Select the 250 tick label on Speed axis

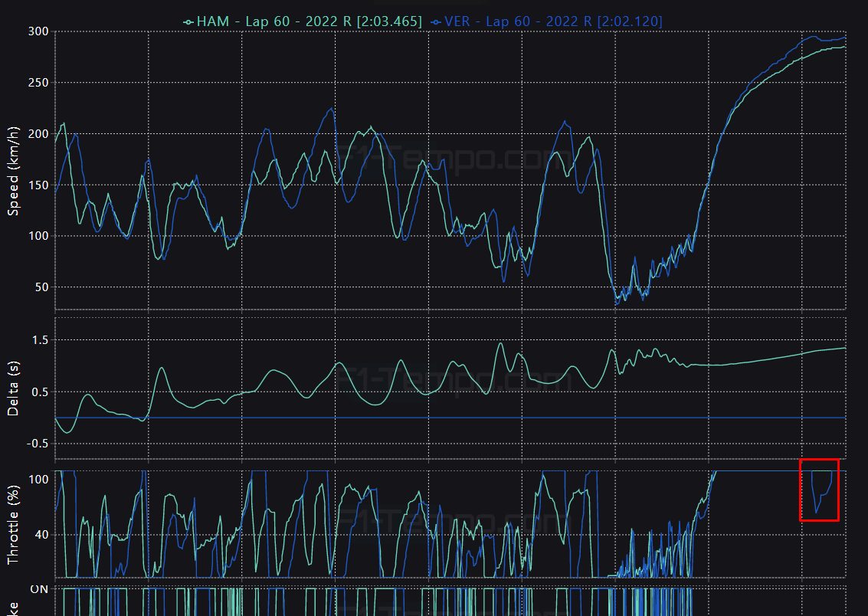click(x=38, y=83)
